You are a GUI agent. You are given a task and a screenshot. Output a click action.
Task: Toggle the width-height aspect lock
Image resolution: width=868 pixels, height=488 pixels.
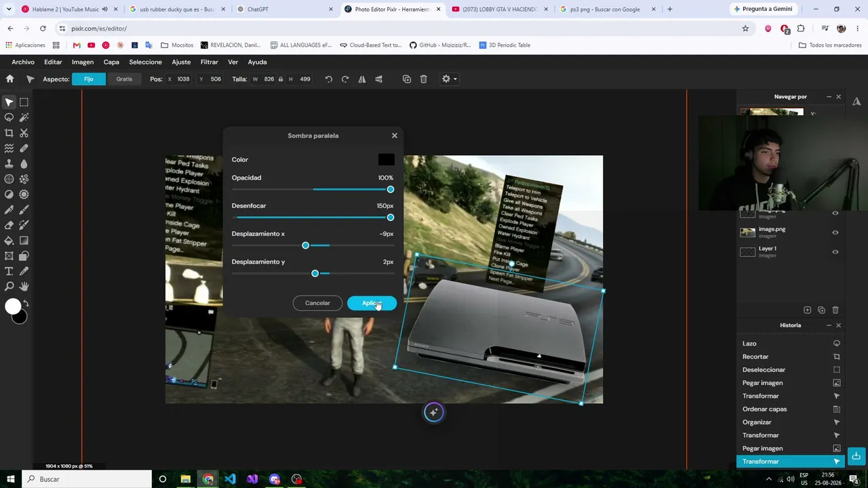tap(281, 79)
